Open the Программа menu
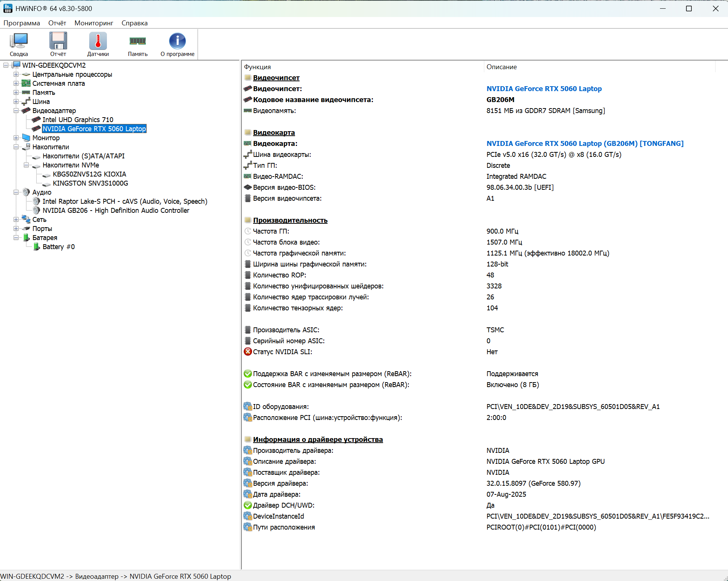The height and width of the screenshot is (581, 728). [x=22, y=23]
